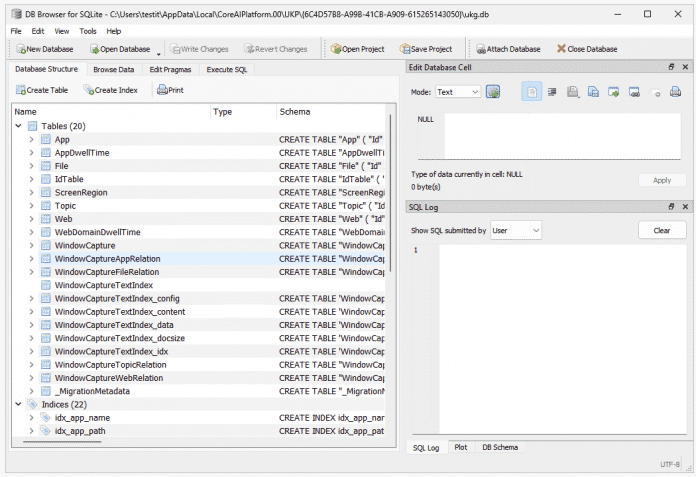Expand the ScreenRegion table row

coord(32,193)
